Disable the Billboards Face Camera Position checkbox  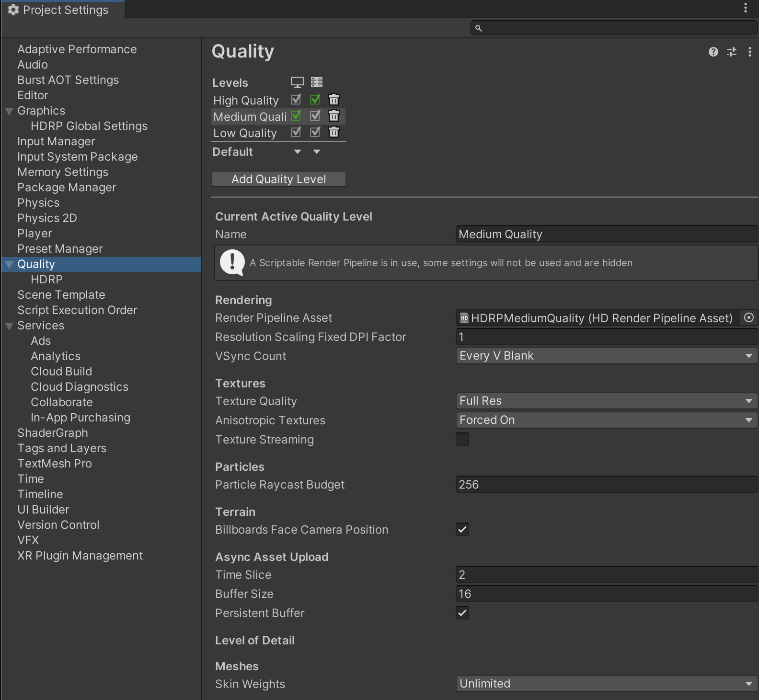click(462, 530)
